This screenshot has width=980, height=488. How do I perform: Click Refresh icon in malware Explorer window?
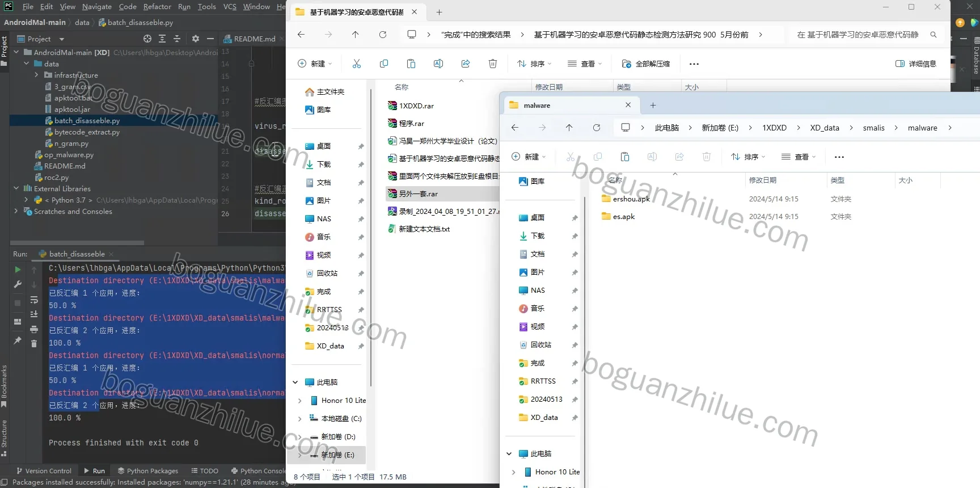point(597,128)
